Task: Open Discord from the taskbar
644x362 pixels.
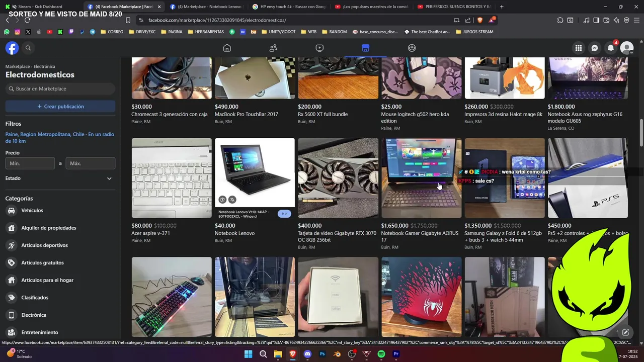Action: coord(307,354)
